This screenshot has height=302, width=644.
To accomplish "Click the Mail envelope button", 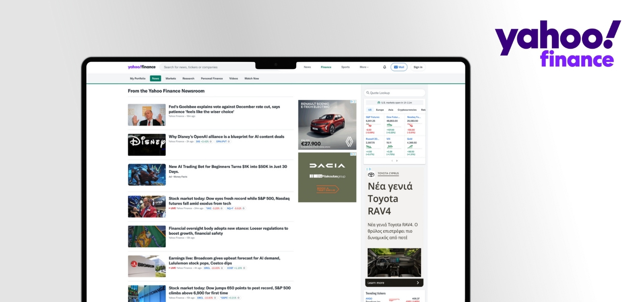I will click(x=399, y=67).
